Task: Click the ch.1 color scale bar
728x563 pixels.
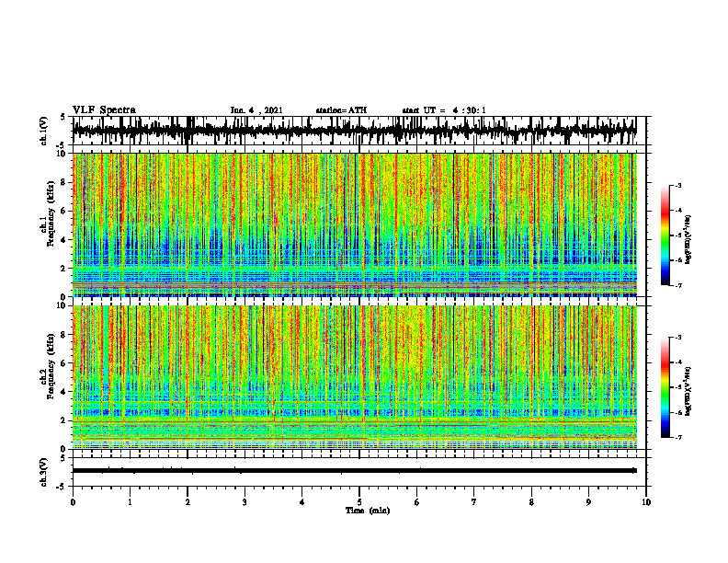Action: pos(665,236)
